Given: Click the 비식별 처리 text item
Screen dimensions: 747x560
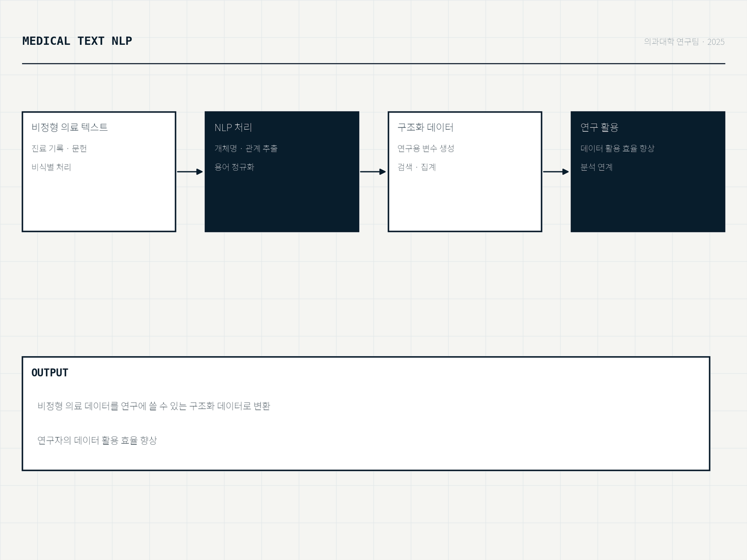Looking at the screenshot, I should pyautogui.click(x=51, y=167).
